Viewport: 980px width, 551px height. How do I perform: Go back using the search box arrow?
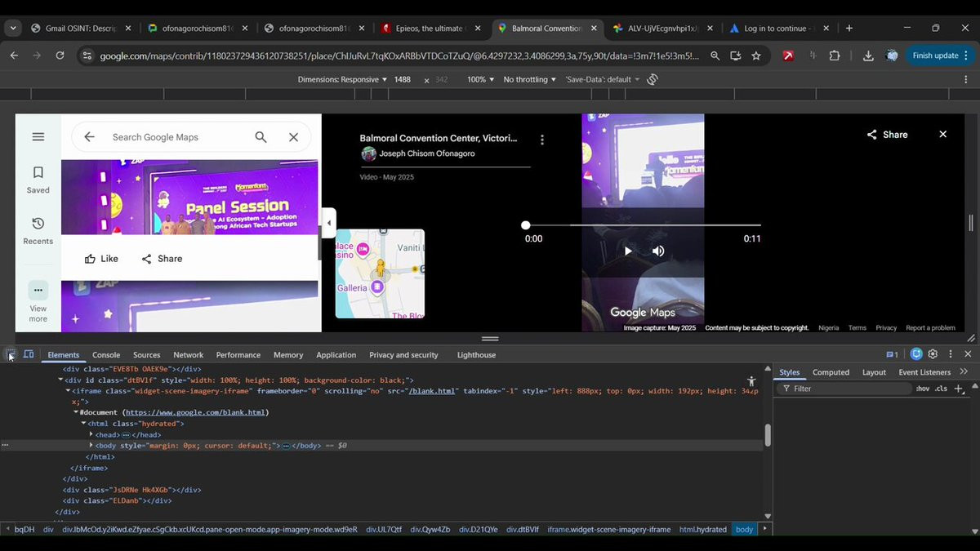click(x=89, y=137)
